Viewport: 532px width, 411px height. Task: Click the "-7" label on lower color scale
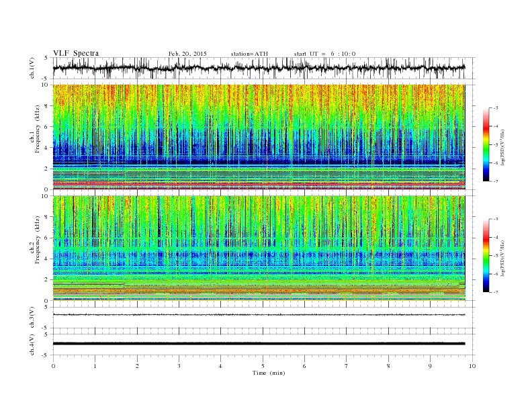coord(496,292)
